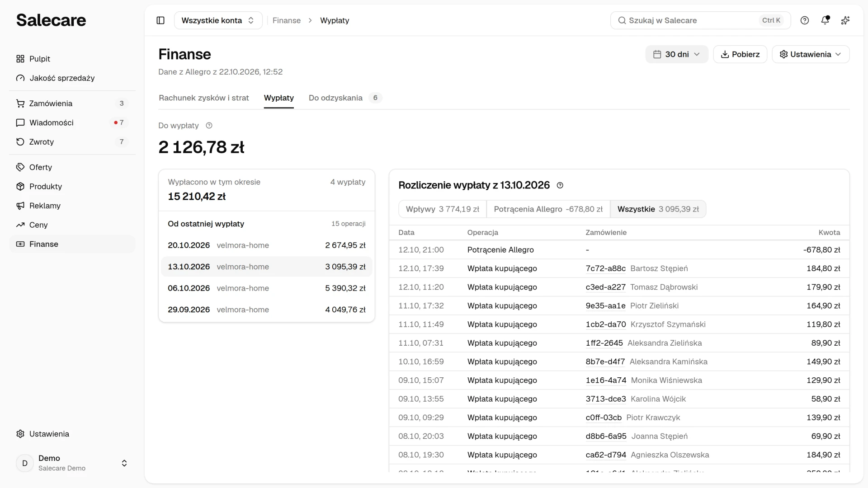Open the help icon in top bar

(805, 20)
